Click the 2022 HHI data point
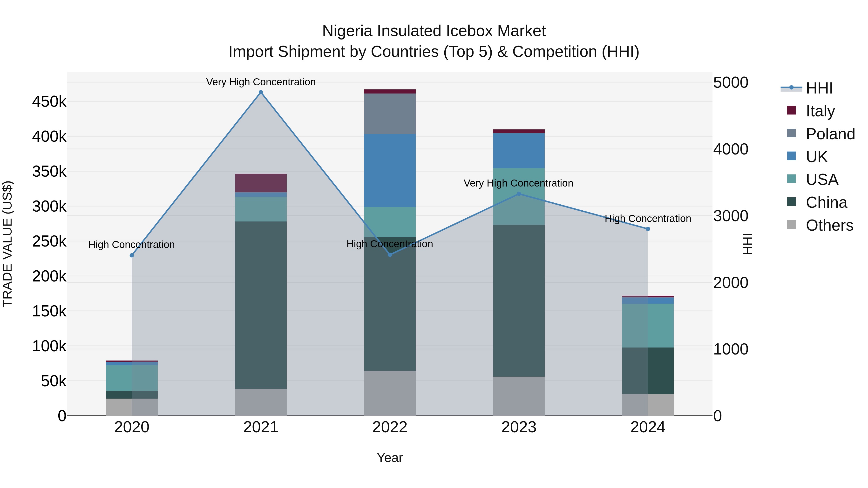 click(390, 255)
